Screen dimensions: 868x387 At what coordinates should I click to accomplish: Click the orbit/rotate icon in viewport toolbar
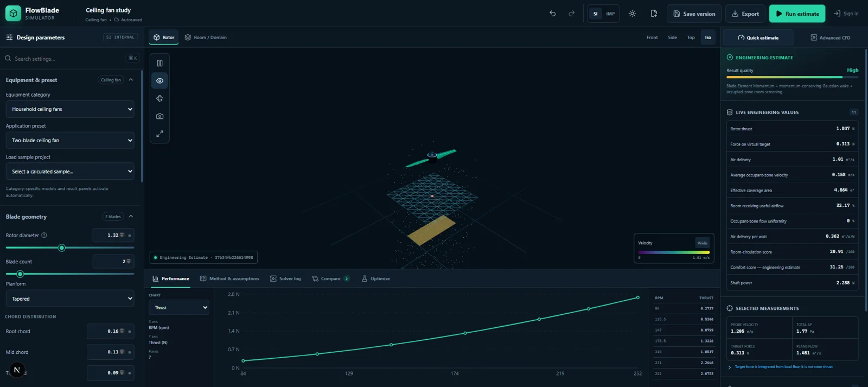tap(159, 98)
